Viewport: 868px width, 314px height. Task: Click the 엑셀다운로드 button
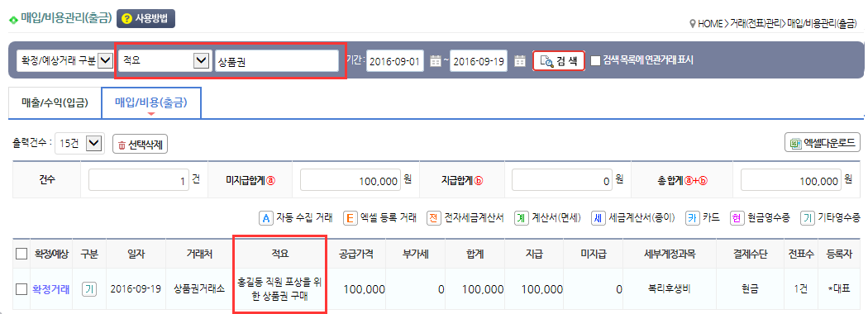click(x=823, y=143)
